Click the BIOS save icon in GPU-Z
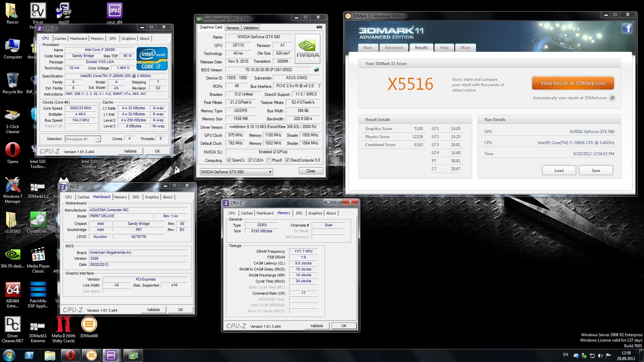Image resolution: width=644 pixels, height=362 pixels. pyautogui.click(x=316, y=70)
